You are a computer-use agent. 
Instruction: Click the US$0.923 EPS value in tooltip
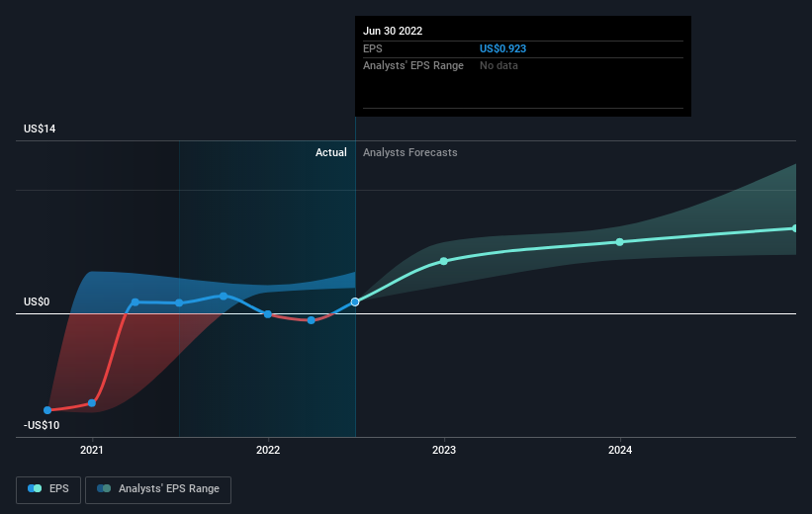pos(502,48)
